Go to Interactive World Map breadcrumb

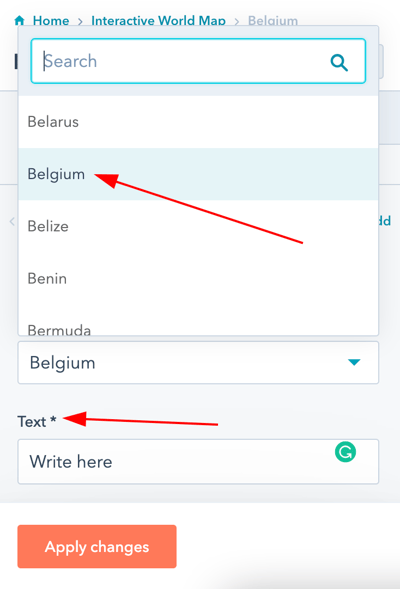pyautogui.click(x=158, y=21)
